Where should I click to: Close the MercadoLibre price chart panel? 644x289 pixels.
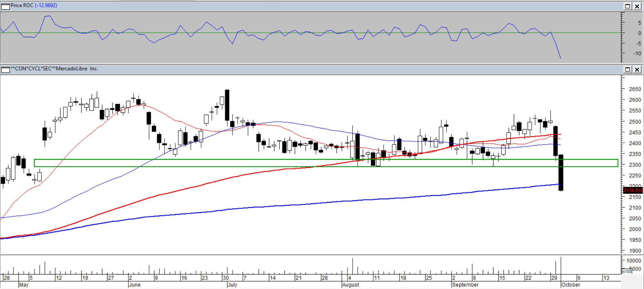(x=637, y=69)
